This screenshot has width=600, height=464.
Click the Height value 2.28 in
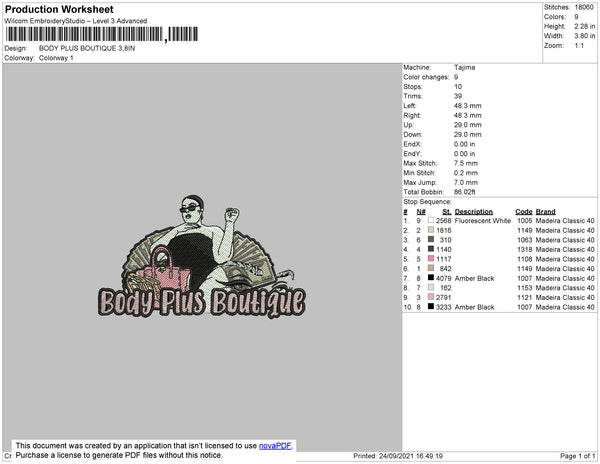click(x=585, y=26)
